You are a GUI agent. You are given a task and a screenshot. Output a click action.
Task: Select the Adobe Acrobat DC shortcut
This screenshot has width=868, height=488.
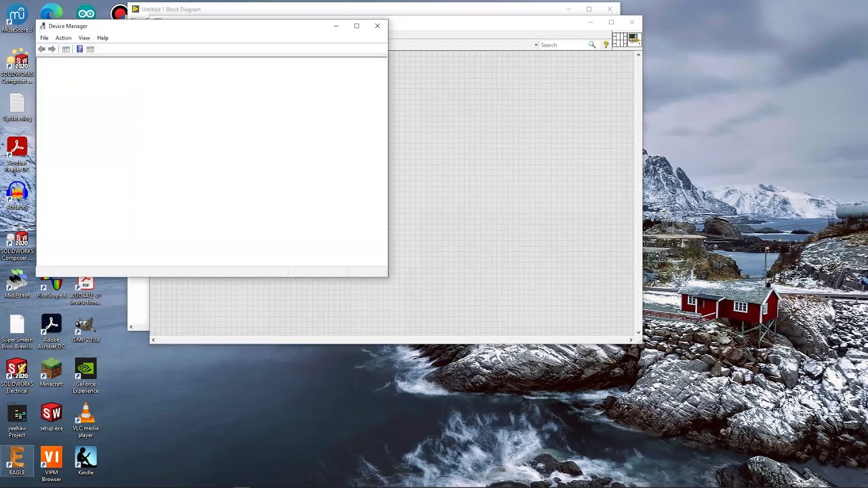tap(52, 332)
